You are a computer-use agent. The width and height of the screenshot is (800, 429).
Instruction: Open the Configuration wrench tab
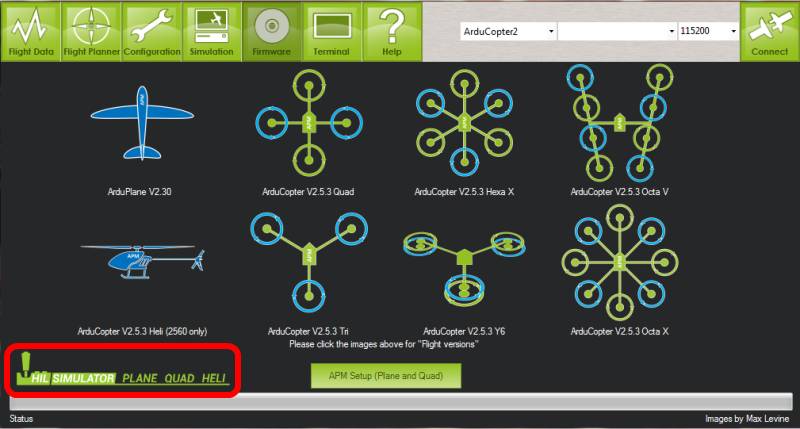[x=152, y=30]
